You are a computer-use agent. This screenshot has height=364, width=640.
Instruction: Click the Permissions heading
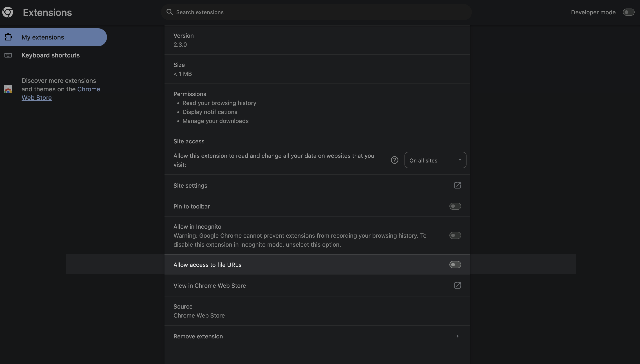pyautogui.click(x=190, y=94)
